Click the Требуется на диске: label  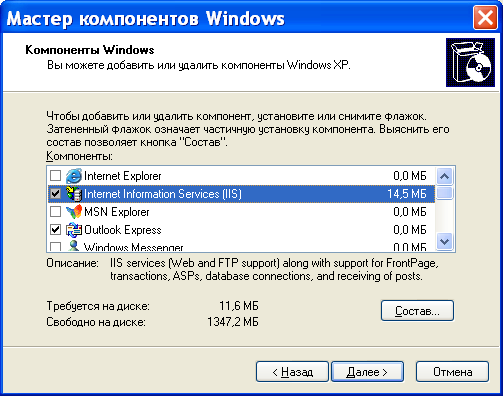click(x=98, y=306)
